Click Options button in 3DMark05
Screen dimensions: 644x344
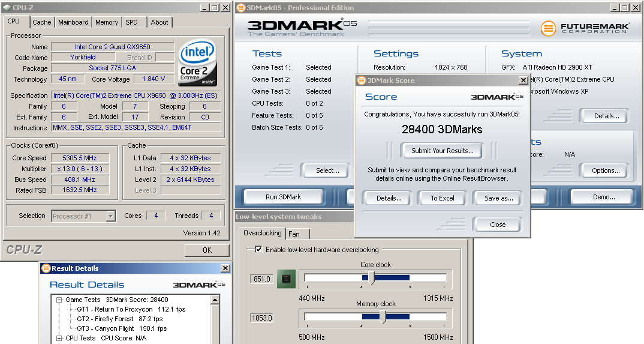pos(606,170)
